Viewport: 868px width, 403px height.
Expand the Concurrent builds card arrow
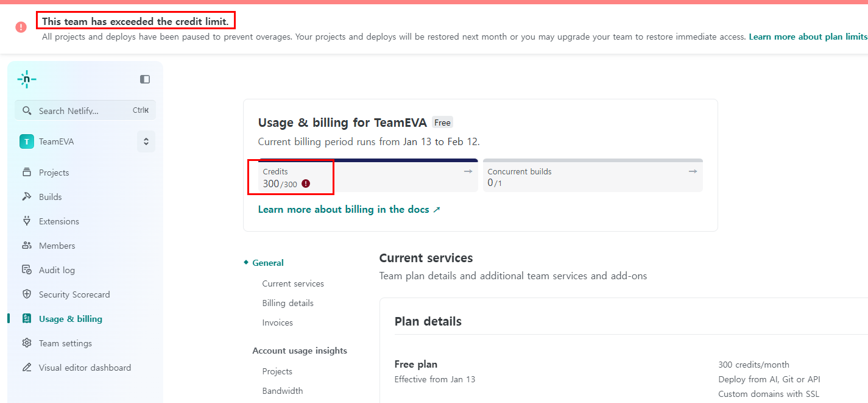click(x=693, y=172)
